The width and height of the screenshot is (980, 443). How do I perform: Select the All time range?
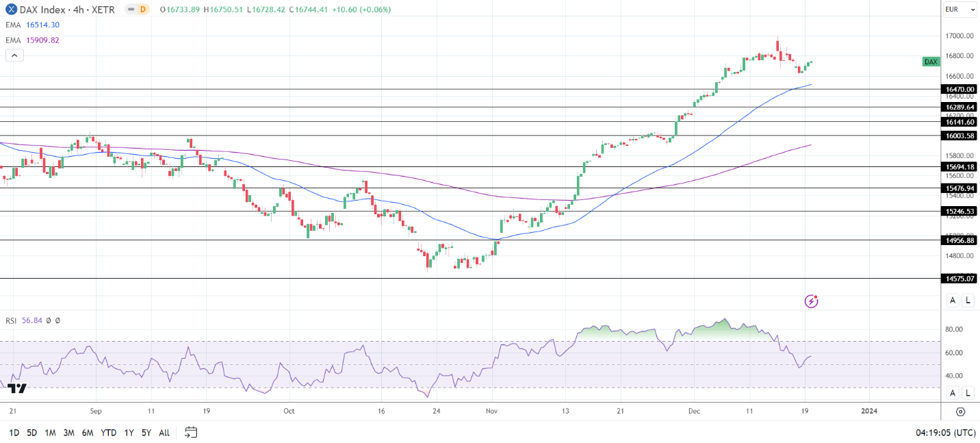click(164, 433)
